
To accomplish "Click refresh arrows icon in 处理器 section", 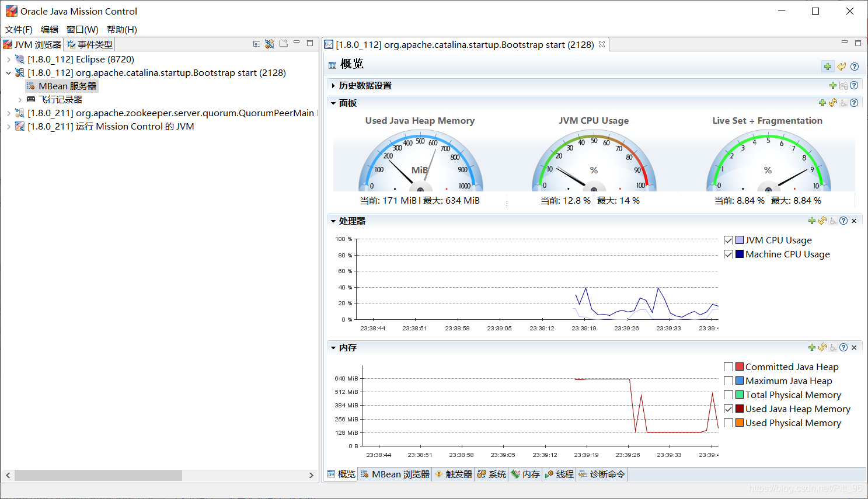I will (822, 221).
